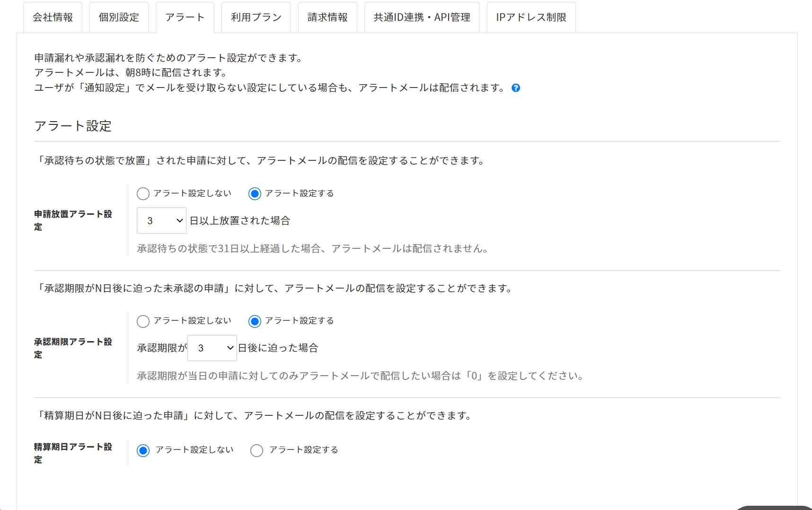Choose アラート設定しない for 承認期限アラート

point(143,321)
